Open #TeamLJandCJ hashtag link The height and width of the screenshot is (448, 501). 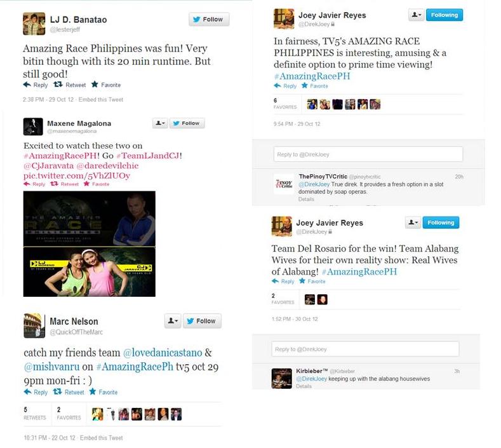pos(148,156)
